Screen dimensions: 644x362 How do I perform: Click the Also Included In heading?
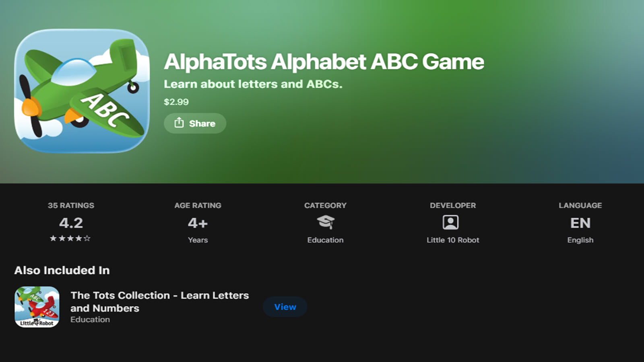62,270
